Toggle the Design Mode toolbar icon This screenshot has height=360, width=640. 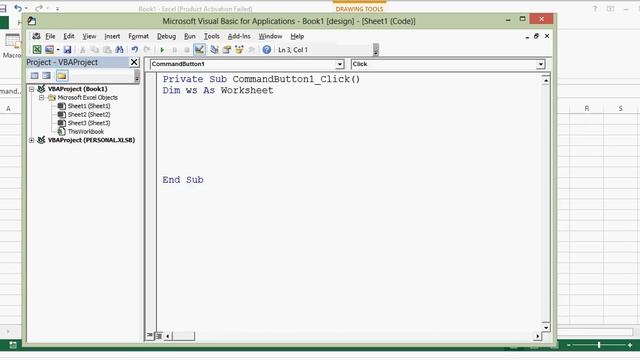tap(199, 49)
